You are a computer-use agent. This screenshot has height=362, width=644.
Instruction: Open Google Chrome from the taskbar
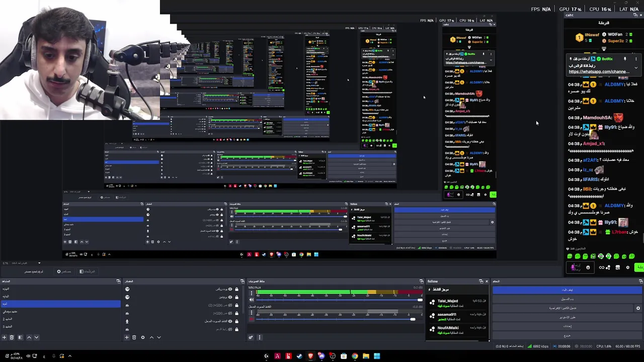point(355,356)
